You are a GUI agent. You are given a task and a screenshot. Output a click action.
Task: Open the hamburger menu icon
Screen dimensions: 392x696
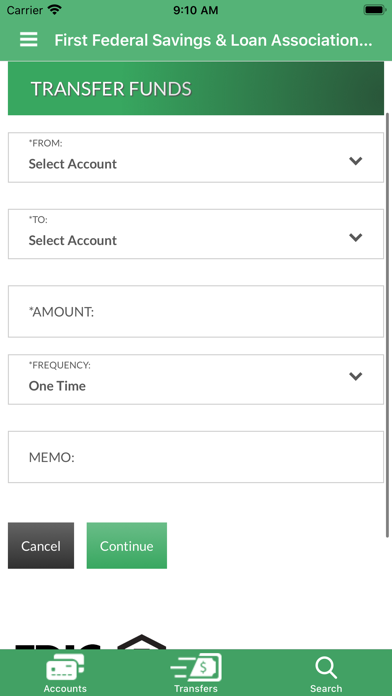(29, 40)
